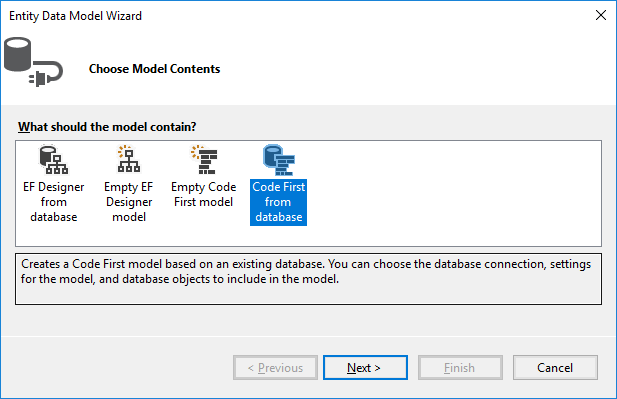
Task: Choose the Empty EF Designer model icon
Action: point(129,159)
